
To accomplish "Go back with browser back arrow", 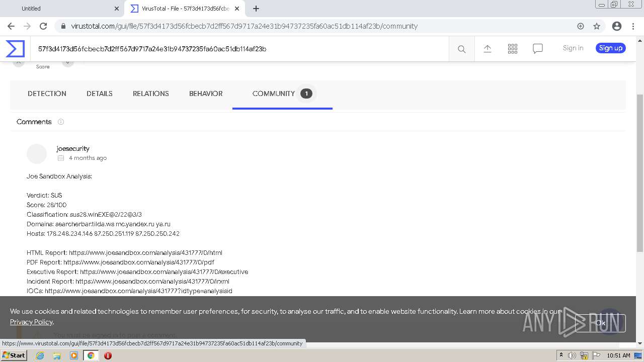I will point(11,26).
